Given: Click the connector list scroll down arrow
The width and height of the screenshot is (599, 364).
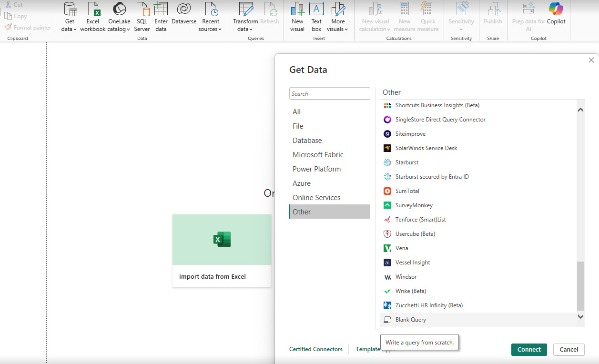Looking at the screenshot, I should (580, 316).
